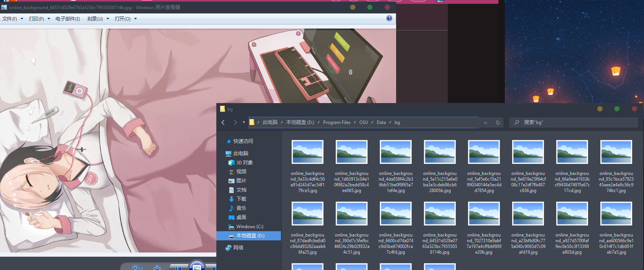644x270 pixels.
Task: Click the bg segment in the address breadcrumb
Action: click(x=397, y=122)
